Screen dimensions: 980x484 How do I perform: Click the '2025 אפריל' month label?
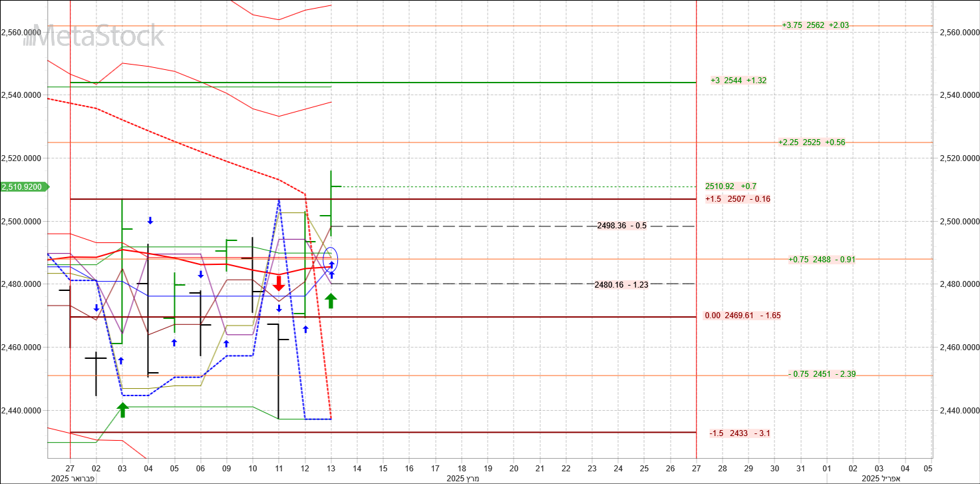(x=880, y=479)
